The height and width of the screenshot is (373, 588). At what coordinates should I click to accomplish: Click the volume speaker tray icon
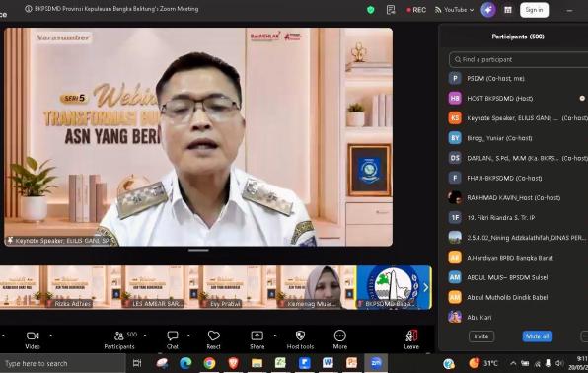(559, 363)
